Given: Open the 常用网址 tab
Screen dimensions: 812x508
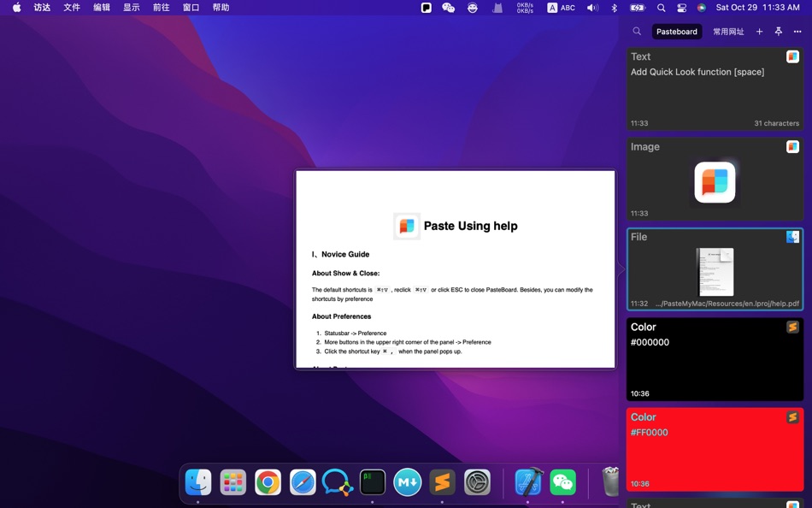Looking at the screenshot, I should pyautogui.click(x=728, y=32).
